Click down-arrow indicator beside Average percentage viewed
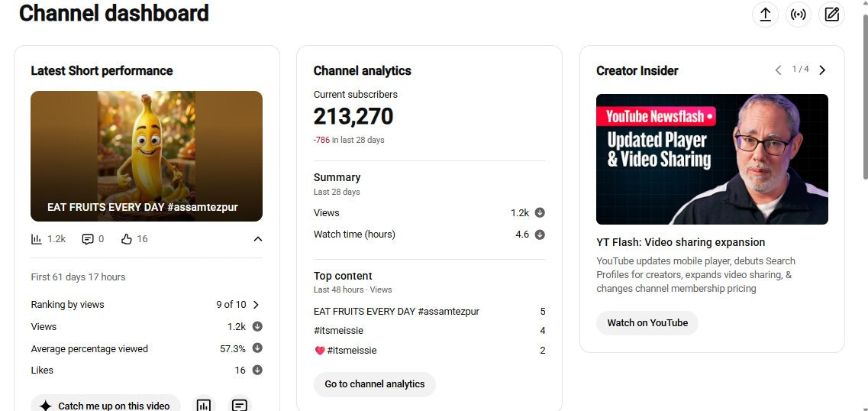The height and width of the screenshot is (411, 868). point(257,348)
